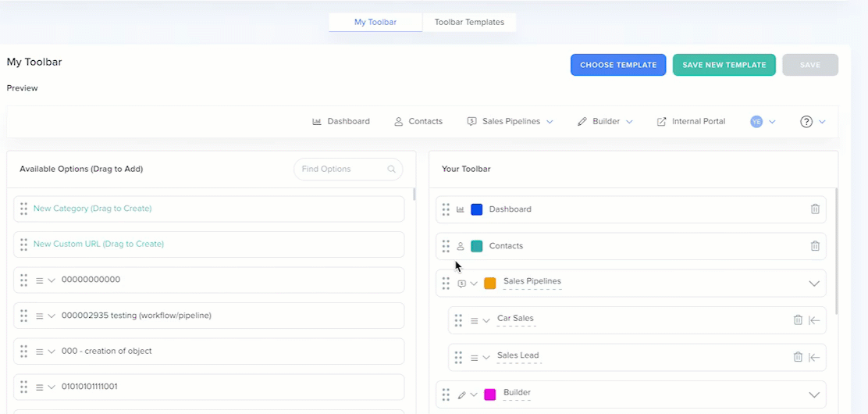Expand the Builder group chevron at right
Viewport: 868px width, 414px height.
pyautogui.click(x=814, y=395)
